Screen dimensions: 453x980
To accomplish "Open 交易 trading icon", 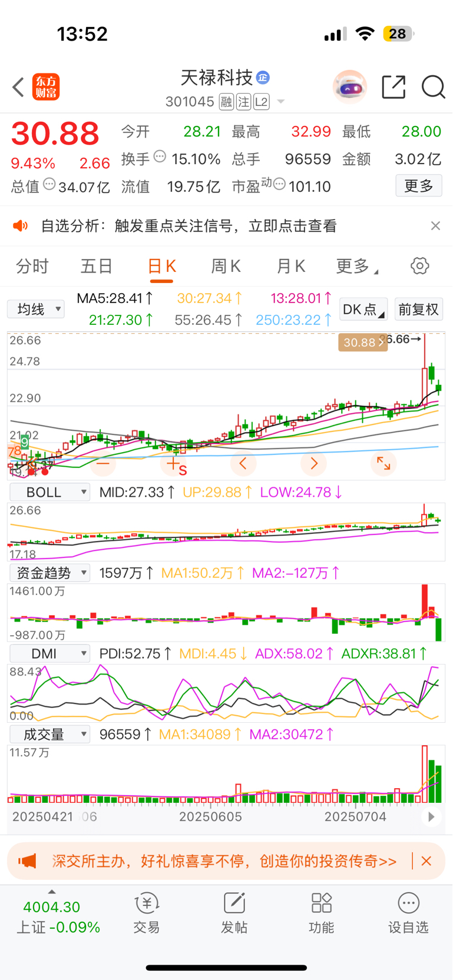I will click(147, 913).
